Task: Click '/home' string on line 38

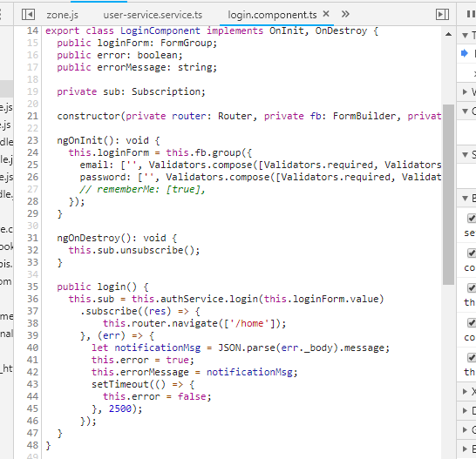Action: tap(249, 323)
